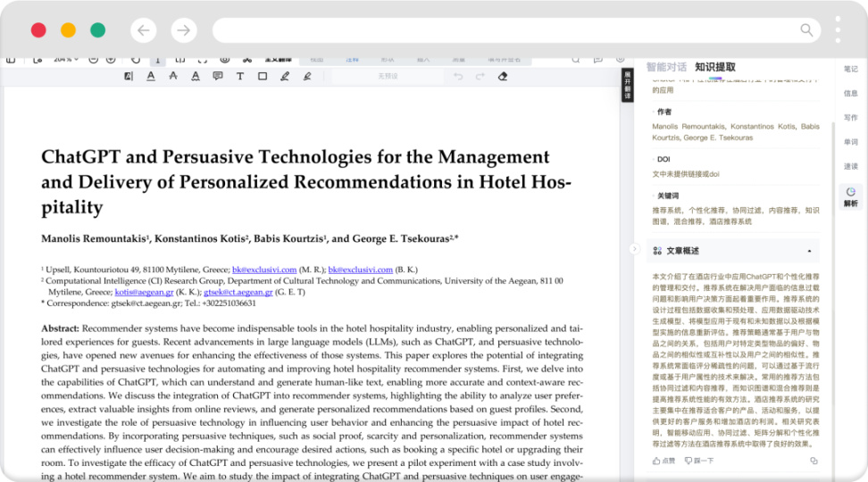Switch to the 智能对话 tab
Viewport: 868px width, 482px height.
[x=666, y=67]
